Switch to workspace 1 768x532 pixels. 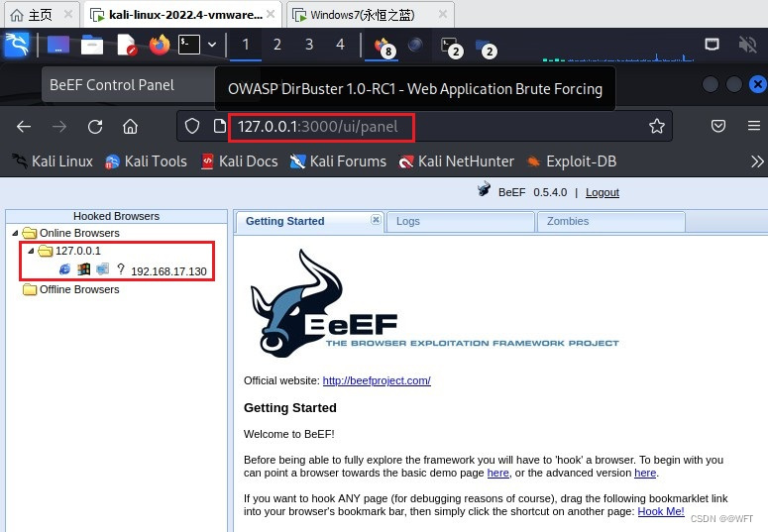pyautogui.click(x=246, y=45)
